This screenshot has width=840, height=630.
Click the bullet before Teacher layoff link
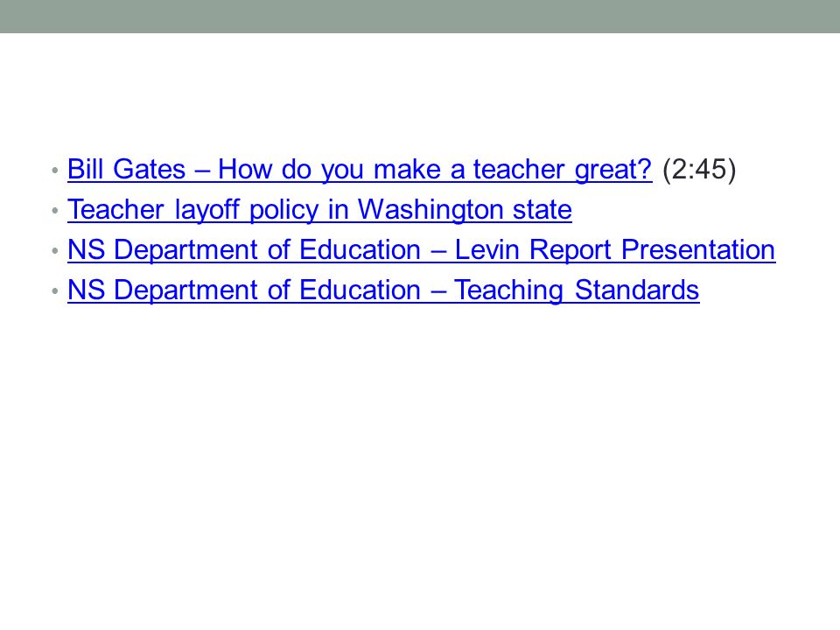[54, 211]
